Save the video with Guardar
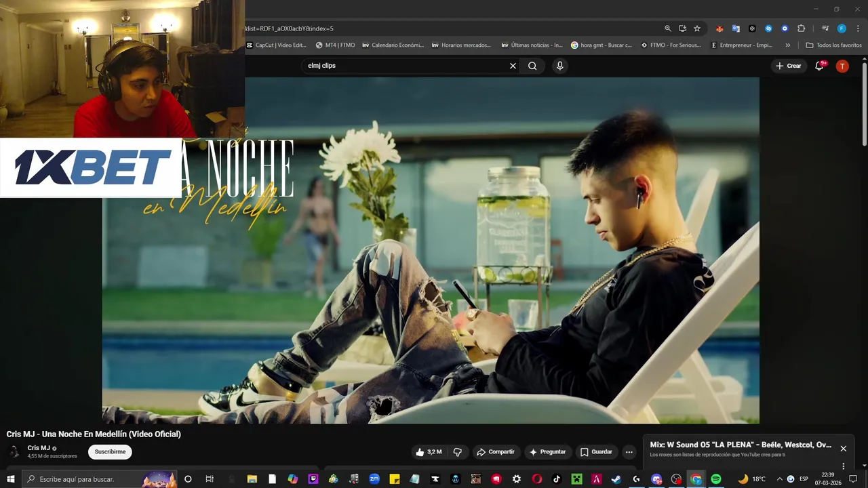Image resolution: width=868 pixels, height=488 pixels. pyautogui.click(x=596, y=452)
